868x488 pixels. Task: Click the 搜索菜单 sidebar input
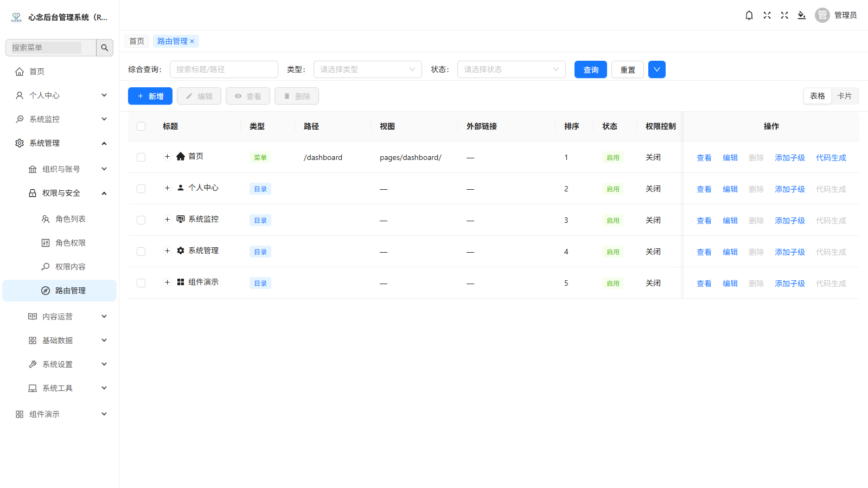51,48
